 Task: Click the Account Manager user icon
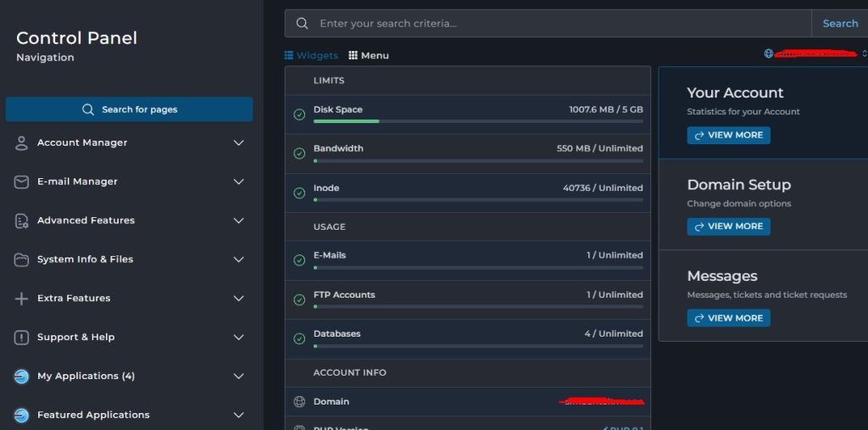21,143
